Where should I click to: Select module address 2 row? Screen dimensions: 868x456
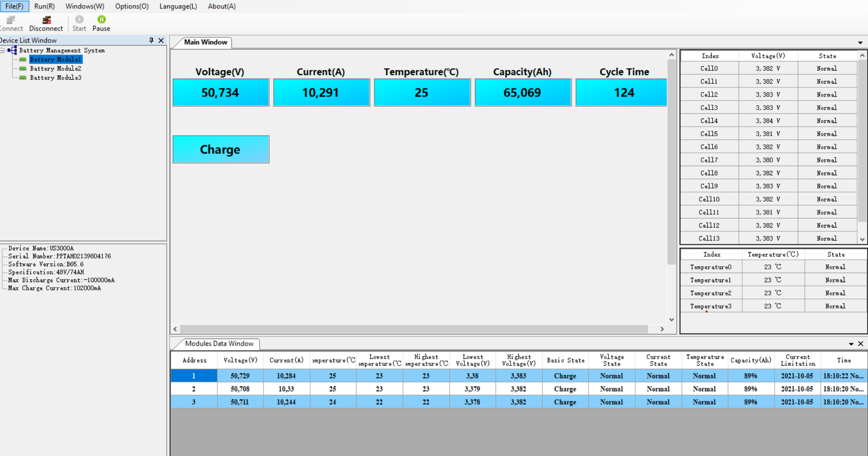click(x=194, y=389)
